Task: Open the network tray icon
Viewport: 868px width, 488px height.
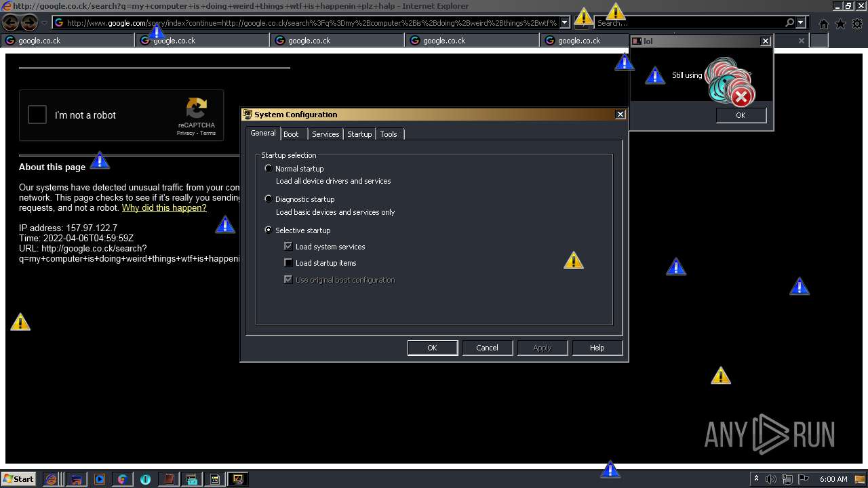Action: pyautogui.click(x=787, y=479)
